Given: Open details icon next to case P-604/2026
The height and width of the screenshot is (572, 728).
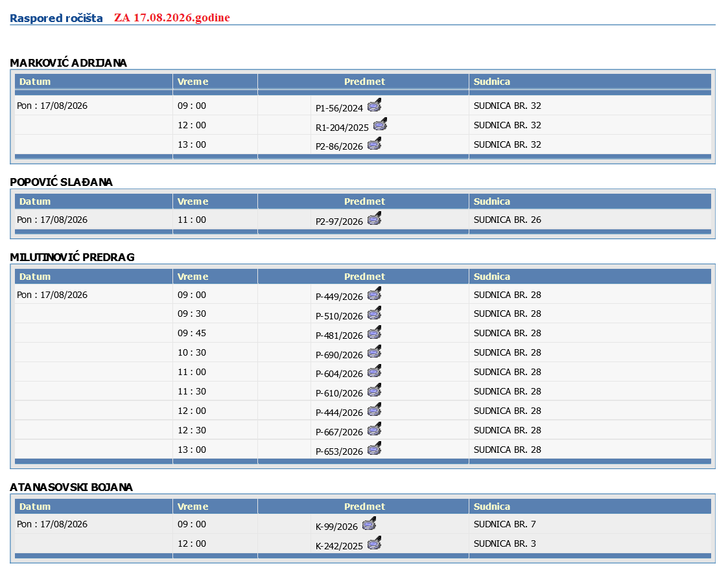Looking at the screenshot, I should (x=374, y=371).
